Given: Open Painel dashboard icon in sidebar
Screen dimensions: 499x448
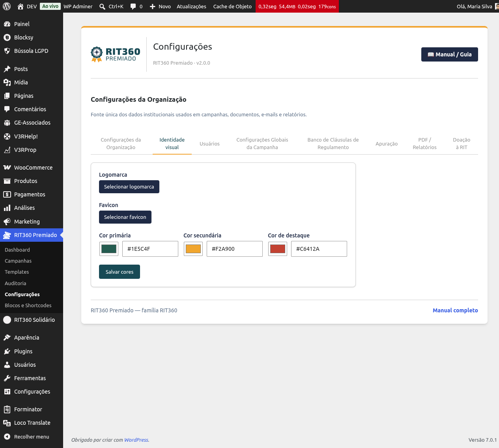Looking at the screenshot, I should pos(7,24).
